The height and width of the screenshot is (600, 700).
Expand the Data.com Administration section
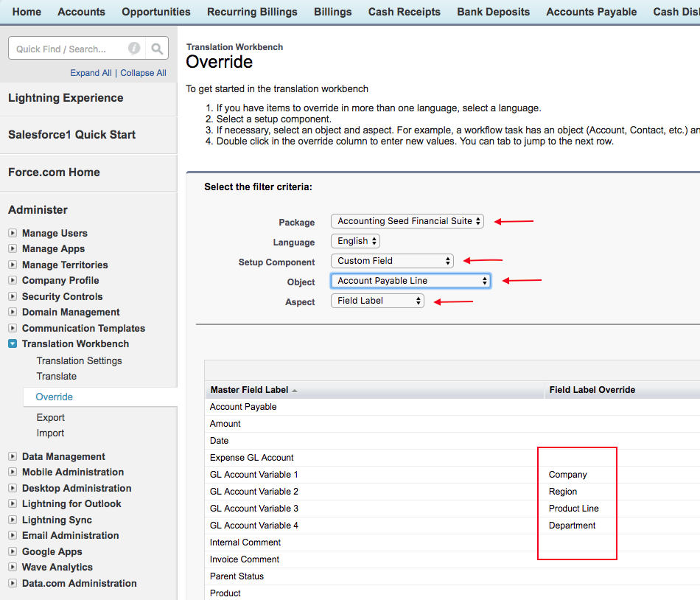pyautogui.click(x=13, y=582)
